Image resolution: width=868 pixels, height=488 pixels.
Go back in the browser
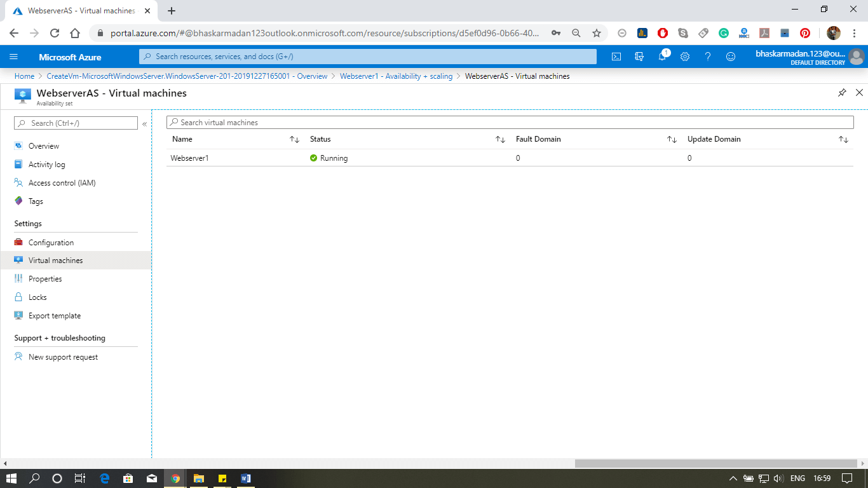click(14, 33)
